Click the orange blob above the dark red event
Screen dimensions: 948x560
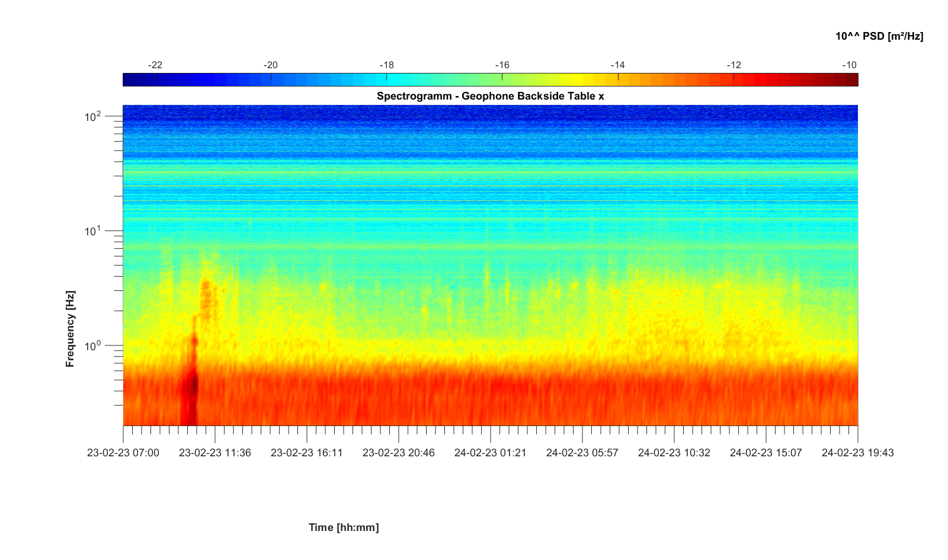click(x=207, y=296)
